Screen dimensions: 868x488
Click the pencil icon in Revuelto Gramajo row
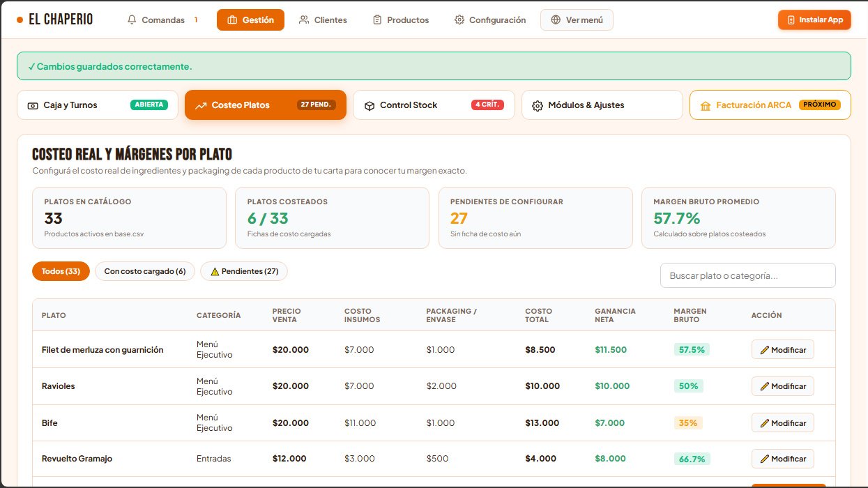point(765,459)
